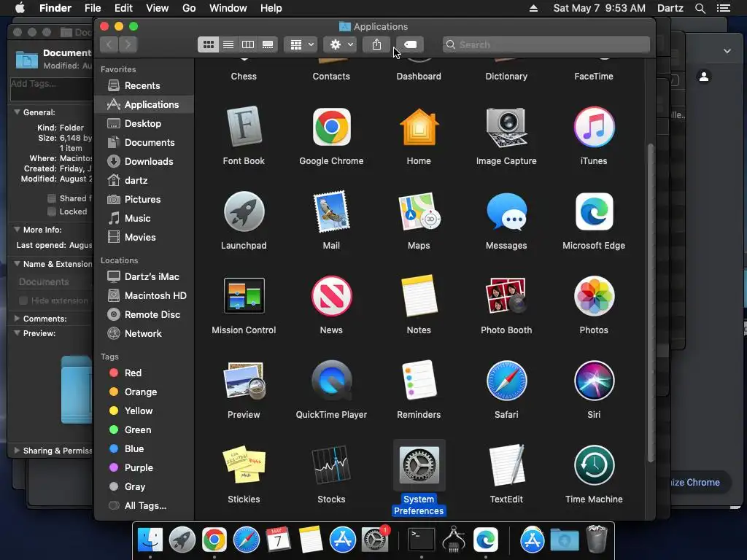
Task: Click the Share toolbar button
Action: point(376,44)
